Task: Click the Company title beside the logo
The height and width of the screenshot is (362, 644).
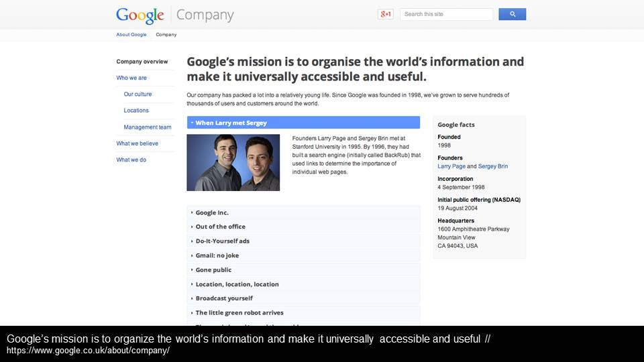Action: (x=205, y=15)
